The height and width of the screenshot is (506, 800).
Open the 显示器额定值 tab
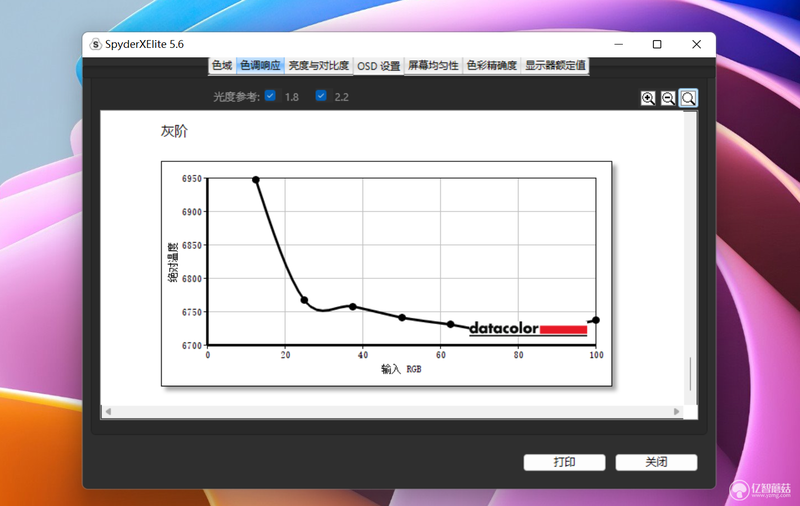coord(555,65)
